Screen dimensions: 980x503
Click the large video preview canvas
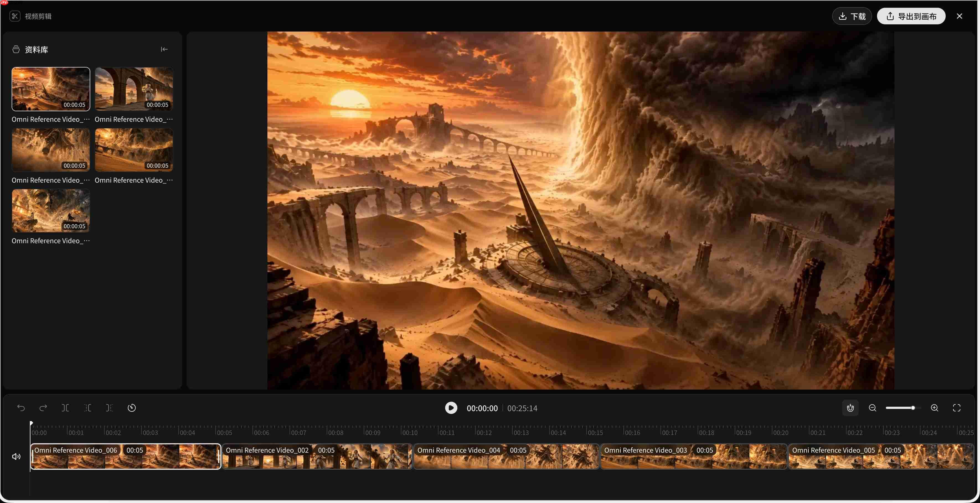click(x=581, y=210)
